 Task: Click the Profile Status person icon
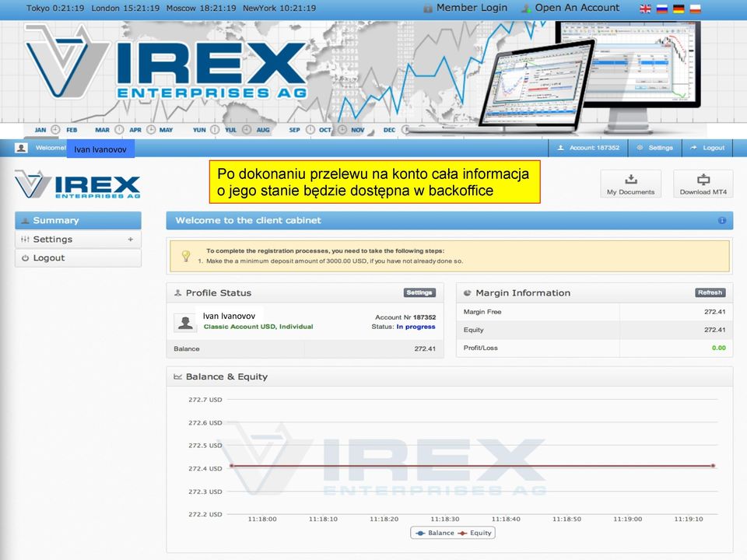tap(177, 293)
